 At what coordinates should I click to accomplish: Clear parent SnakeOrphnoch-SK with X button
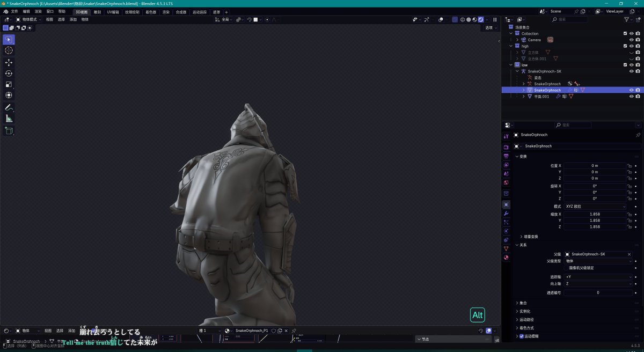(629, 254)
